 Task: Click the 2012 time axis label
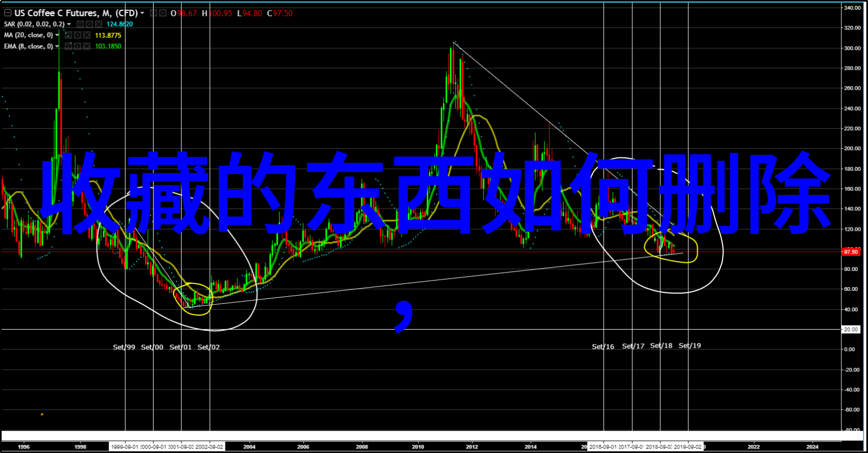tap(472, 447)
